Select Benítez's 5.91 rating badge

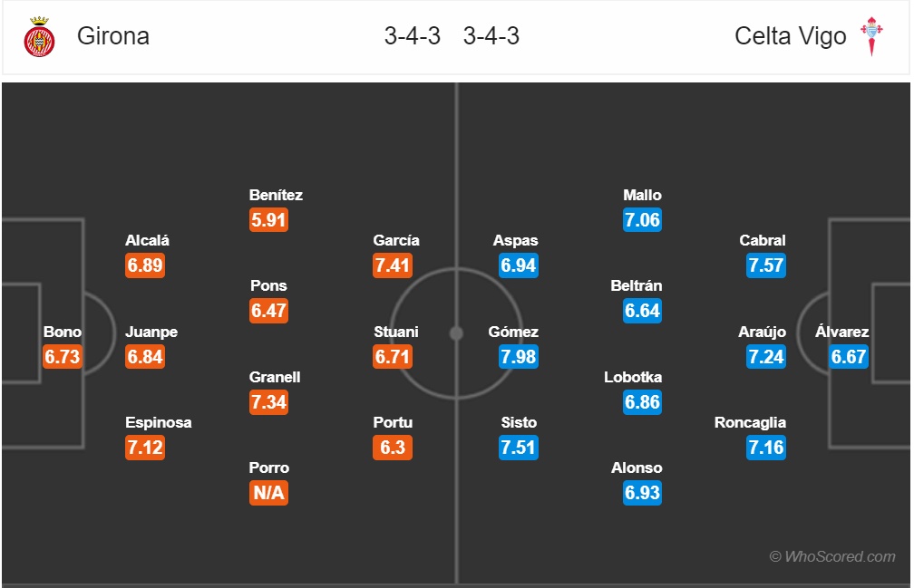[268, 220]
